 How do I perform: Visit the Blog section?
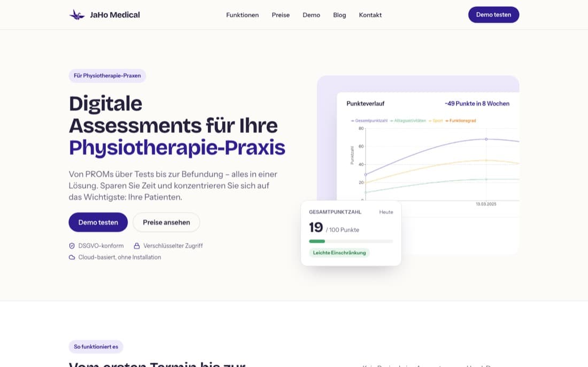coord(339,15)
